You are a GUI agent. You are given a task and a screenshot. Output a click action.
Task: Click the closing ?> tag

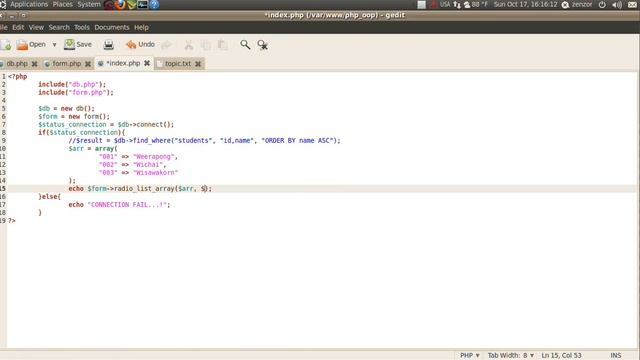[12, 221]
